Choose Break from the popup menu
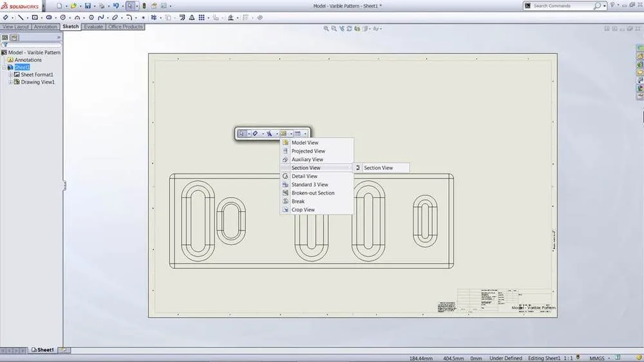Image resolution: width=644 pixels, height=362 pixels. 317,202
